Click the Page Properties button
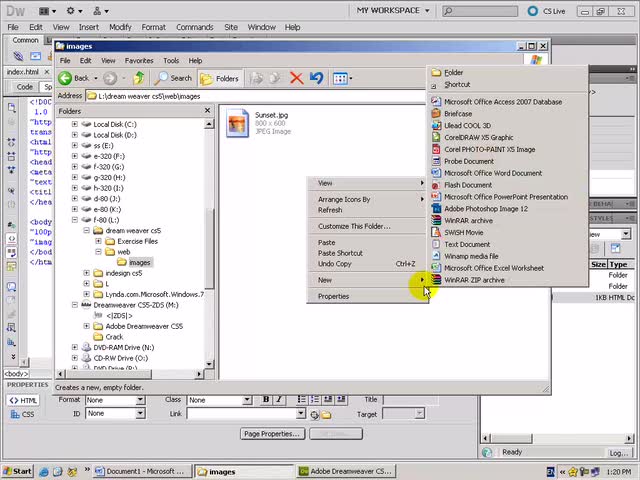 [272, 433]
